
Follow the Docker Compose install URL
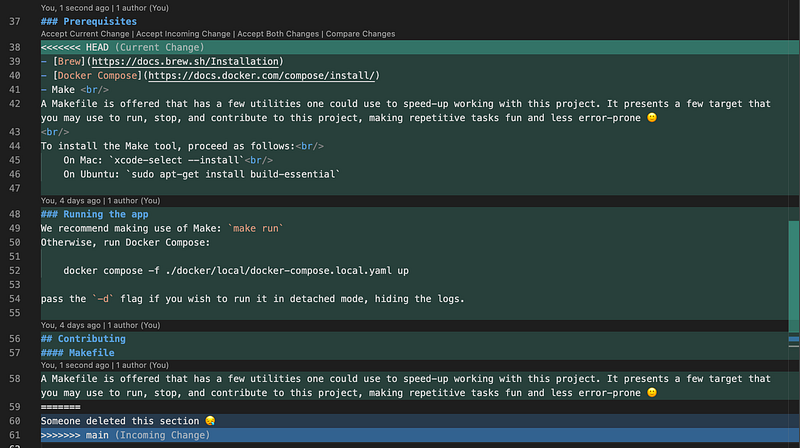(262, 76)
